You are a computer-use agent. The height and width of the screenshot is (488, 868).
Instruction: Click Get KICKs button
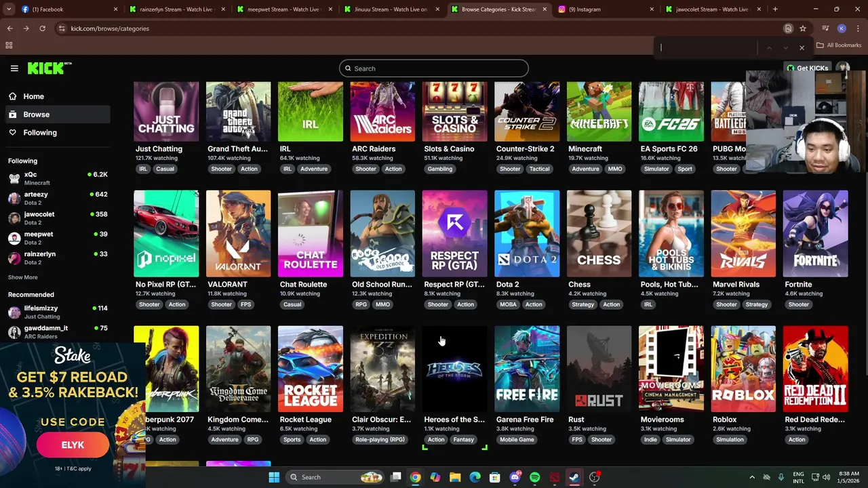tap(807, 68)
